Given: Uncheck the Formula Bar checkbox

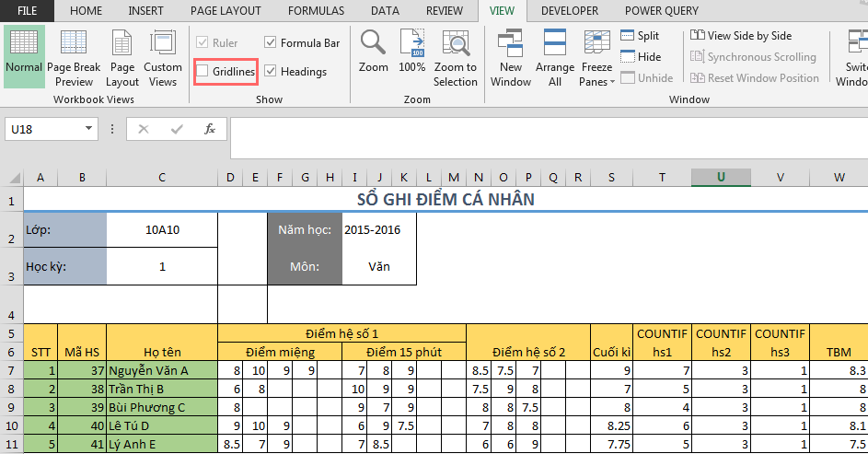Looking at the screenshot, I should 271,42.
